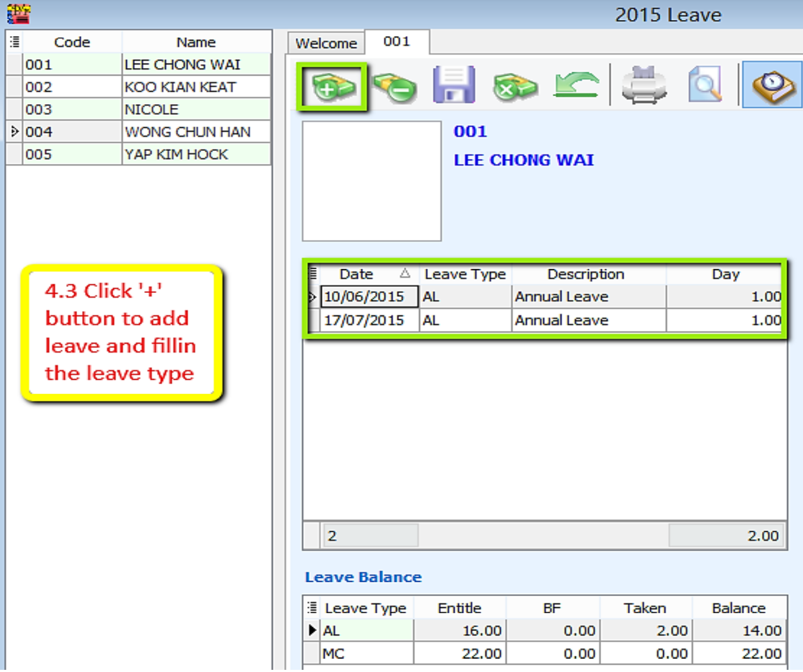Viewport: 803px width, 672px height.
Task: Toggle the clock book browse icon
Action: tap(773, 85)
